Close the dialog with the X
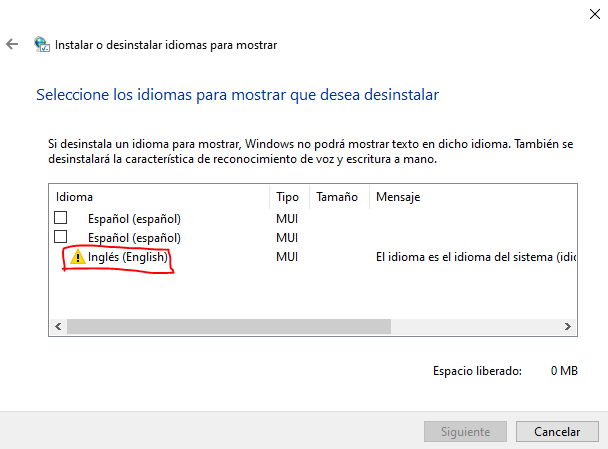Image resolution: width=608 pixels, height=449 pixels. click(x=594, y=14)
